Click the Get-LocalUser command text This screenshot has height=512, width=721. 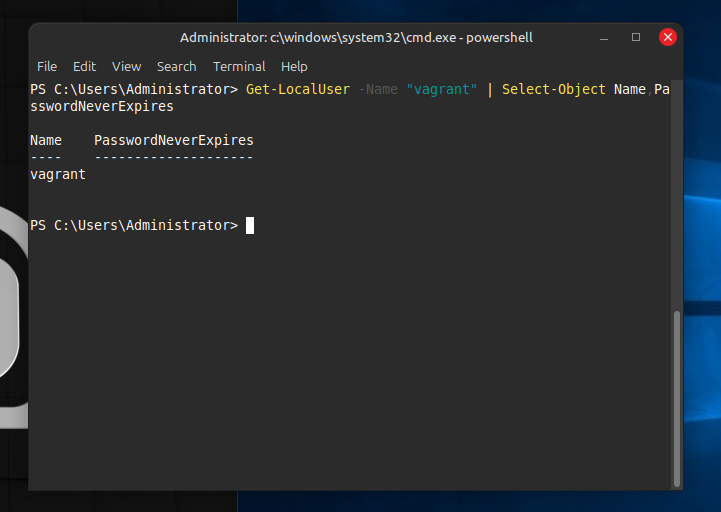point(298,89)
